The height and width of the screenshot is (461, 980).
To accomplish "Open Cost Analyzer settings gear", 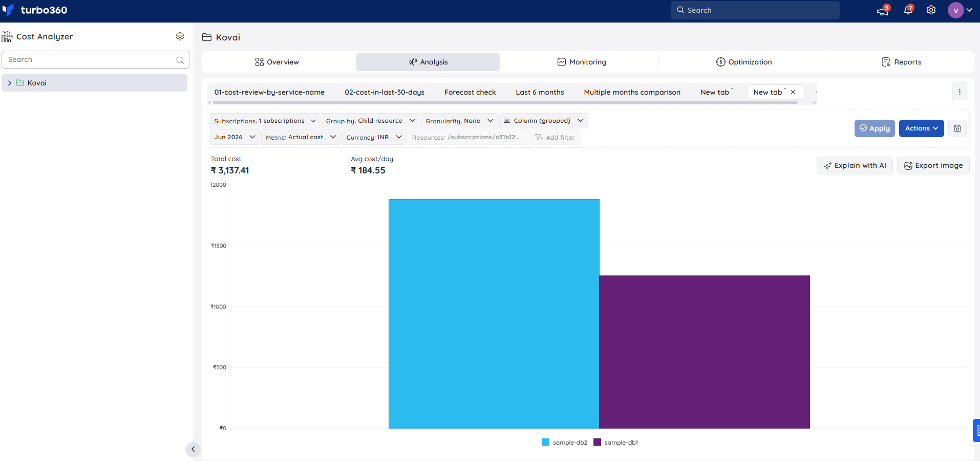I will tap(180, 36).
